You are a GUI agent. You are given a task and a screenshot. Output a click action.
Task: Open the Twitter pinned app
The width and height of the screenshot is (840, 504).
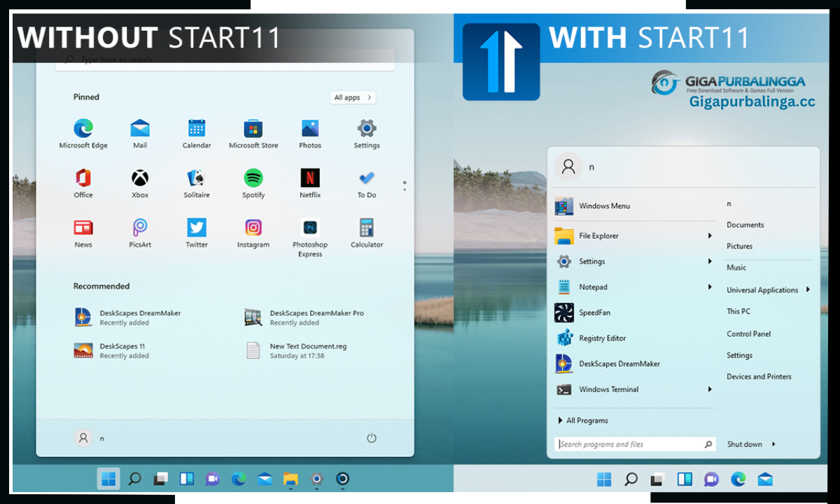pos(197,233)
